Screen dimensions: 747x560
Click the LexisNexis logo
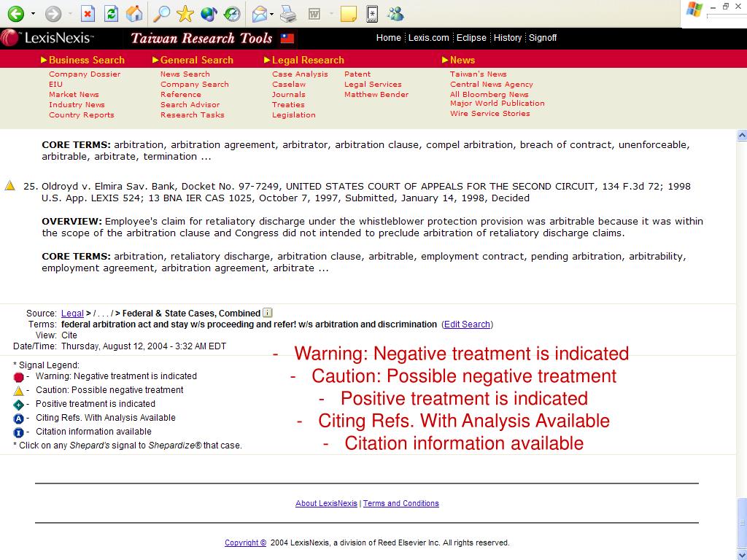pyautogui.click(x=47, y=38)
